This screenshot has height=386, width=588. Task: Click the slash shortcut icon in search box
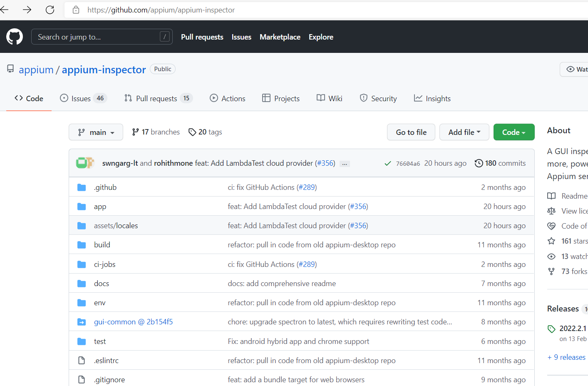point(165,37)
